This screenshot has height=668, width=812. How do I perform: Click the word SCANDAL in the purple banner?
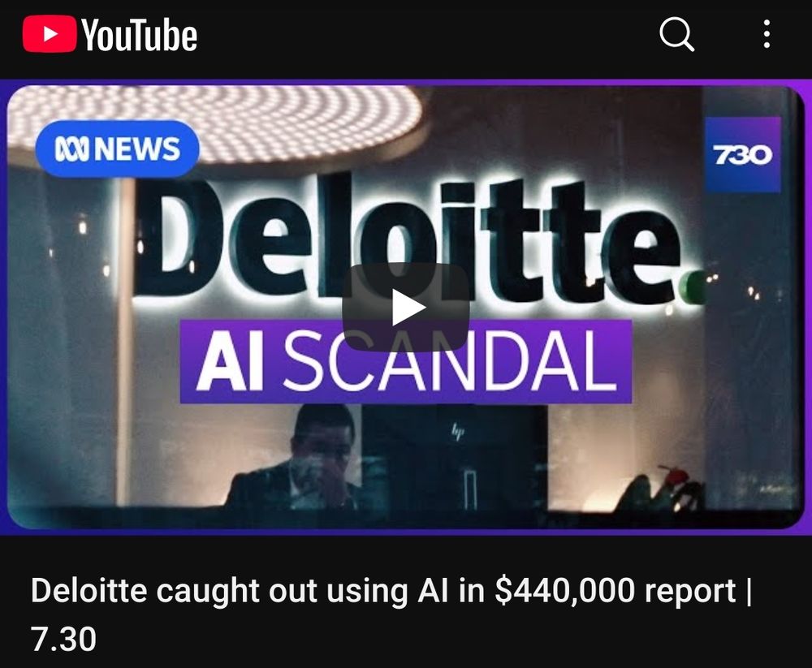coord(450,362)
